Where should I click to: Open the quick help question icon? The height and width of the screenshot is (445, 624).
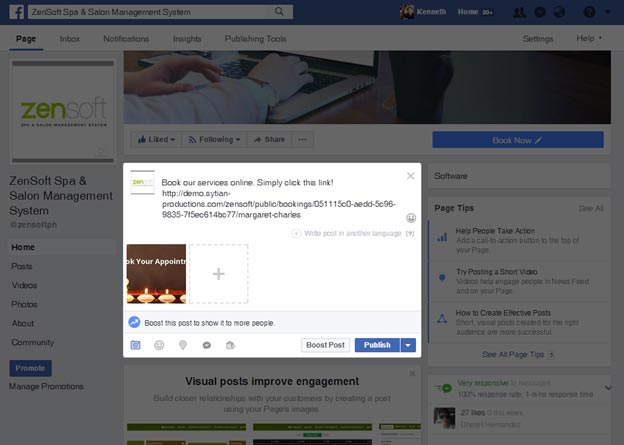click(x=589, y=12)
